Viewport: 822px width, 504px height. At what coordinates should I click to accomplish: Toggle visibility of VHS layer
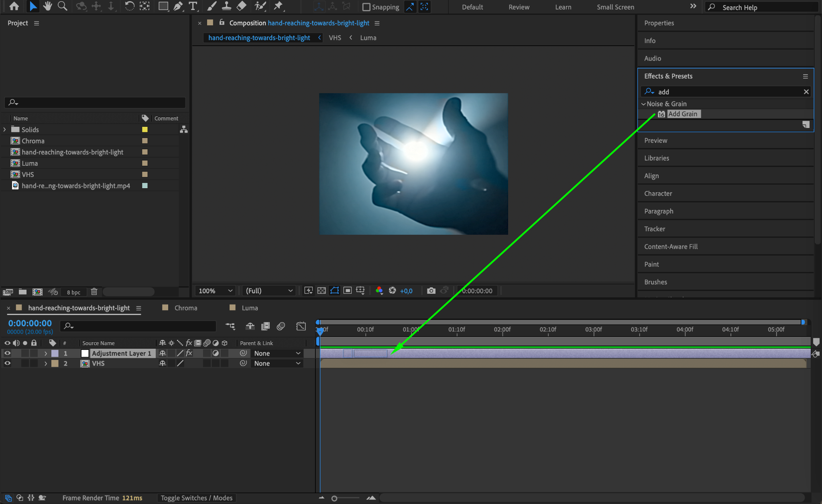pyautogui.click(x=7, y=363)
